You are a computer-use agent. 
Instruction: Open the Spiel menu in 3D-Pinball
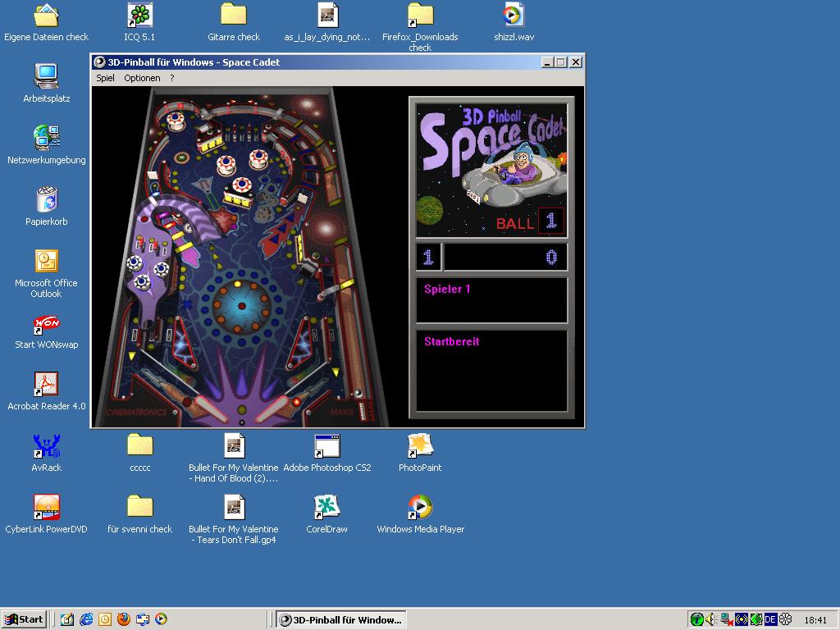pyautogui.click(x=105, y=78)
